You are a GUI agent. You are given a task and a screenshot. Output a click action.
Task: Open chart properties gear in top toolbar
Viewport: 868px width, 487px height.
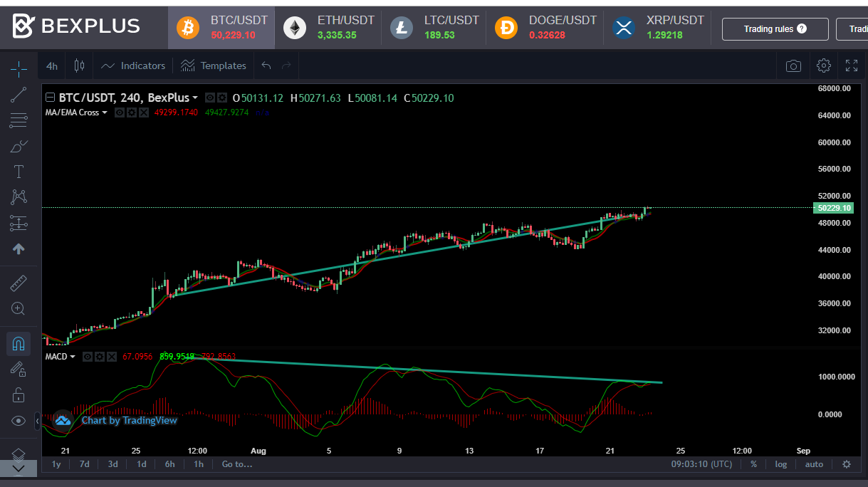(824, 66)
